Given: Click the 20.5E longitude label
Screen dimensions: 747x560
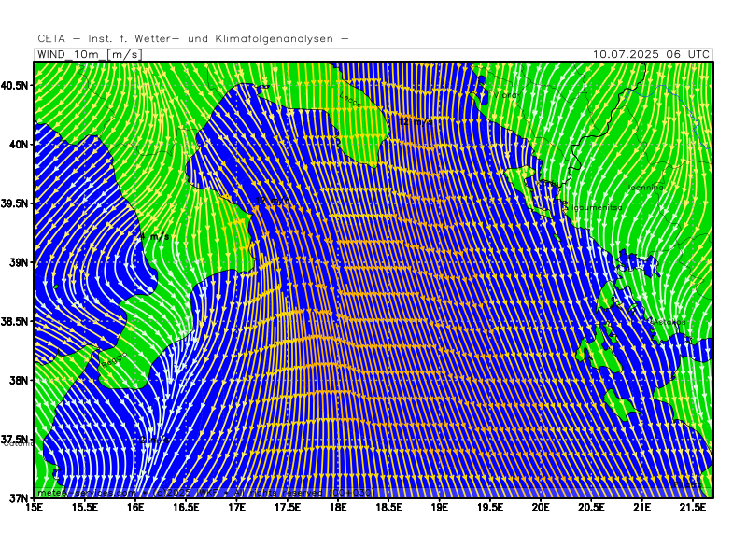Looking at the screenshot, I should coord(591,508).
